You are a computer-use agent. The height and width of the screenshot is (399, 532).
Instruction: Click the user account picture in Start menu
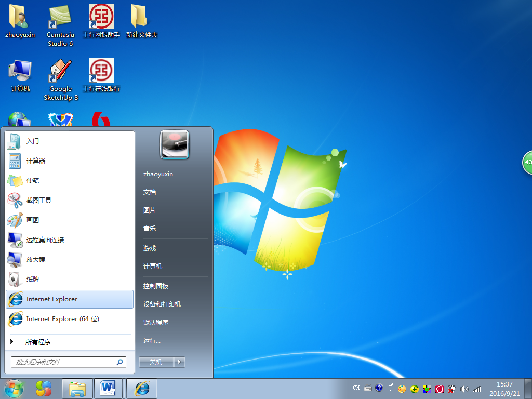click(175, 145)
